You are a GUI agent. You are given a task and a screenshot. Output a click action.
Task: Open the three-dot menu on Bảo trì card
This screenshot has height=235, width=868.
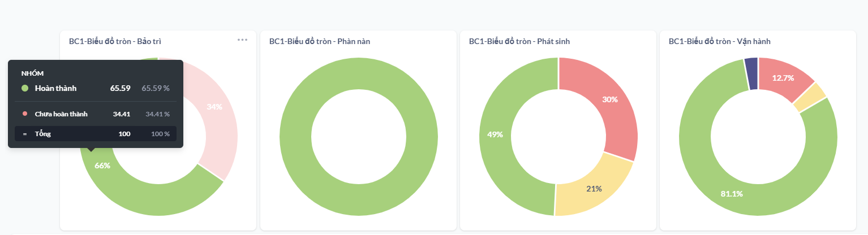tap(242, 40)
